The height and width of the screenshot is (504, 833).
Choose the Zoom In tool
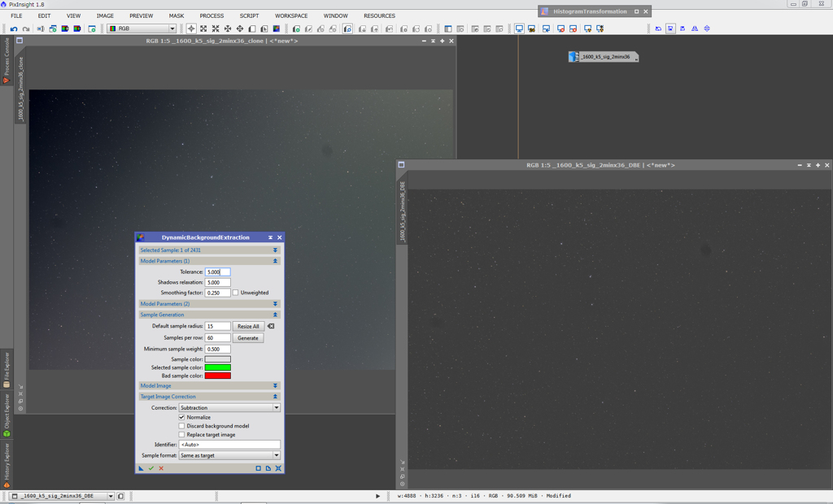[203, 28]
